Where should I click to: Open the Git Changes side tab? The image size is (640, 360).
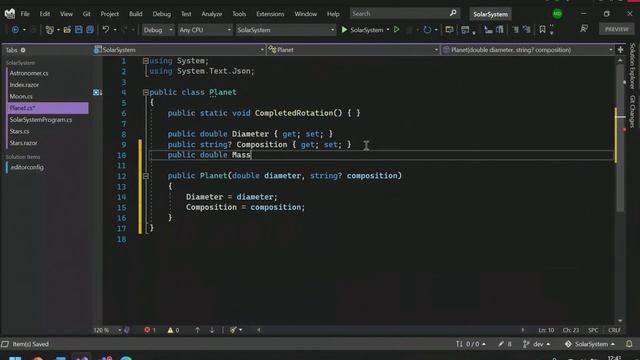(632, 111)
